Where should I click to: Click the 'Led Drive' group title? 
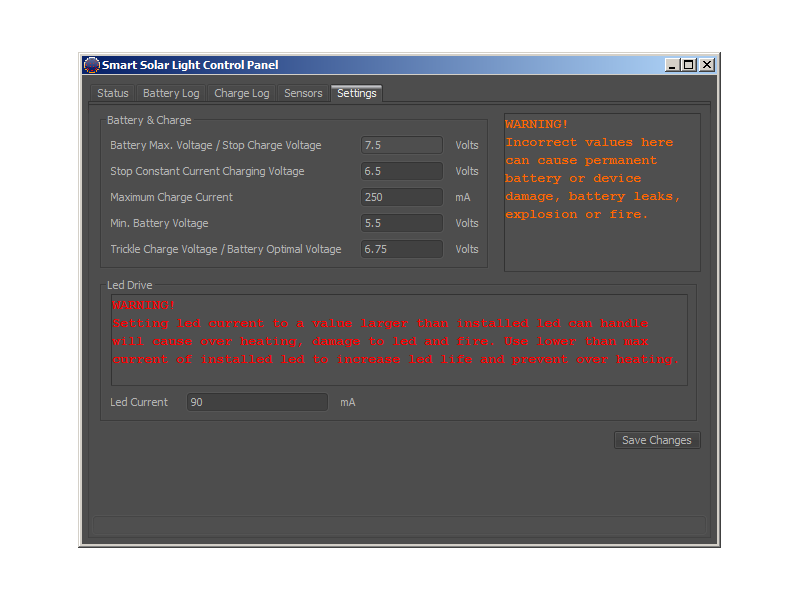click(x=130, y=285)
